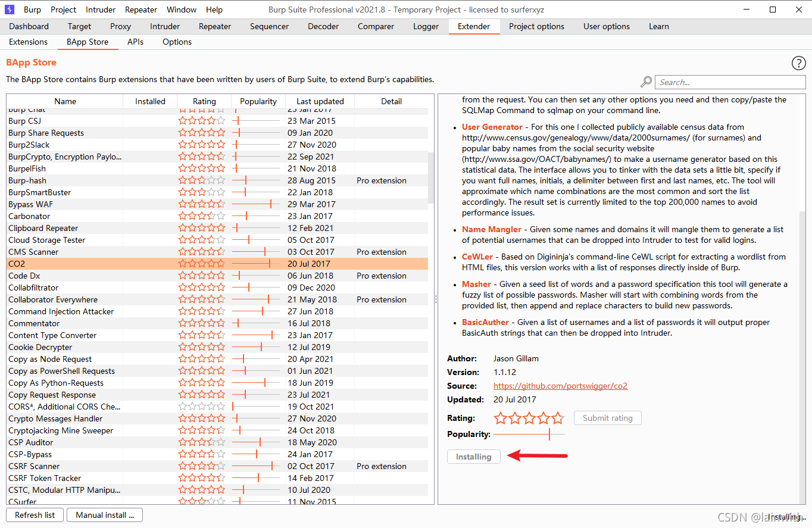Switch to the Options sub-tab
Viewport: 812px width, 528px height.
coord(177,42)
